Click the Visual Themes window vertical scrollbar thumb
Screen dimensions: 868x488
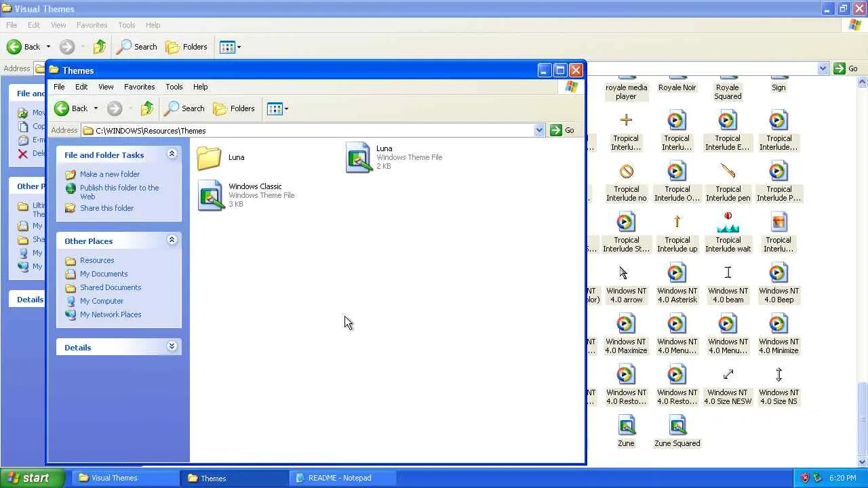click(x=862, y=420)
